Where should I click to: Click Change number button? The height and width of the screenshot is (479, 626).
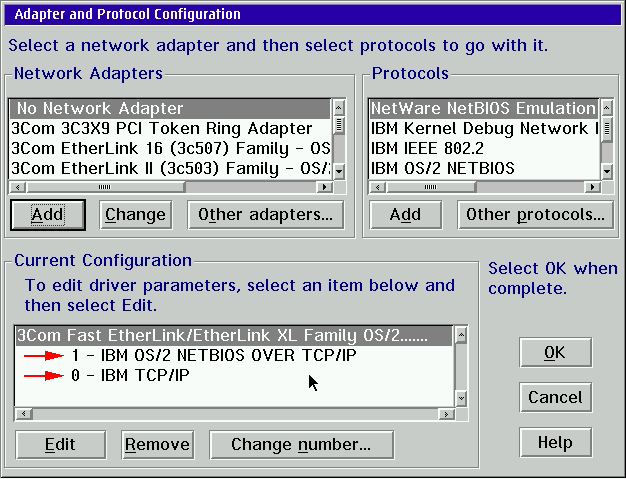[301, 444]
